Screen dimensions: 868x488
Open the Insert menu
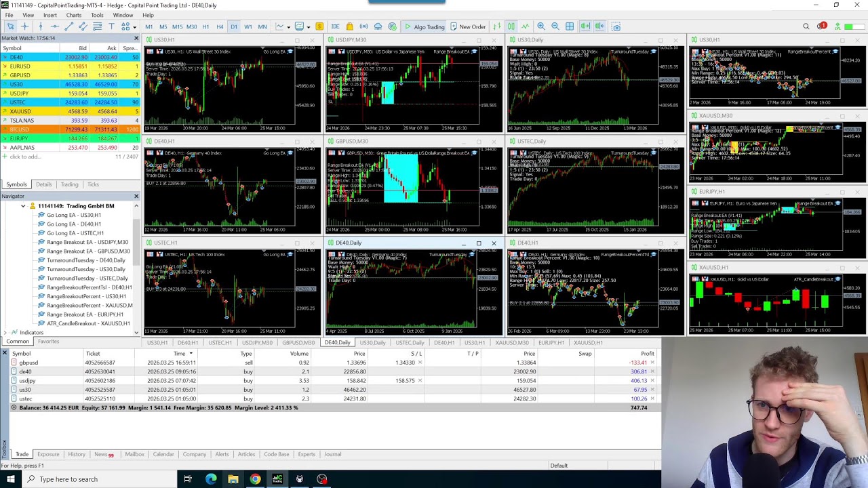click(50, 15)
